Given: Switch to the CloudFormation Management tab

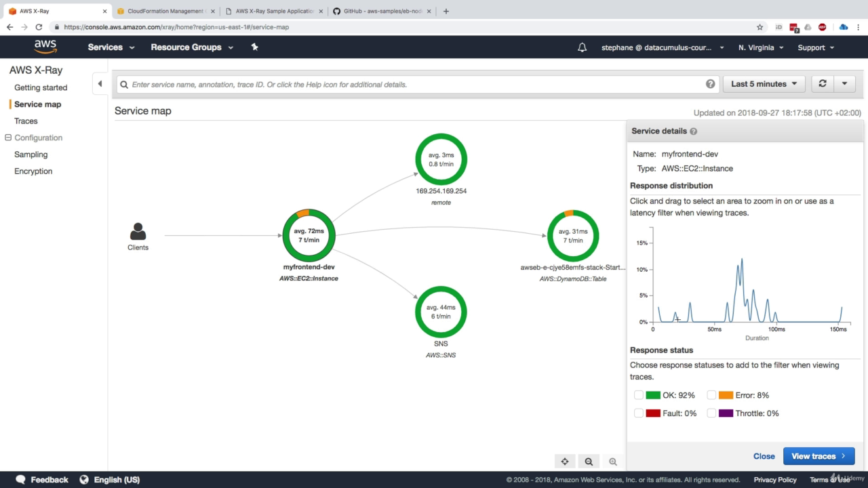Looking at the screenshot, I should coord(165,11).
